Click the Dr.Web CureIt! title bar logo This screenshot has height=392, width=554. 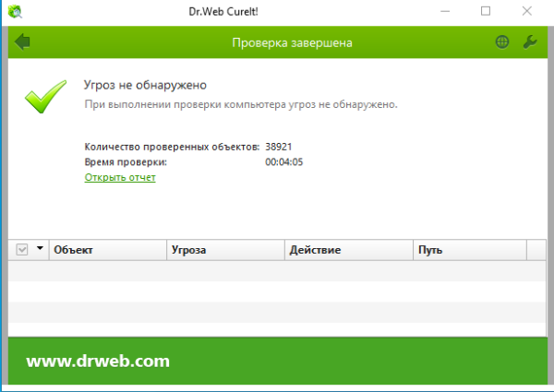click(15, 11)
